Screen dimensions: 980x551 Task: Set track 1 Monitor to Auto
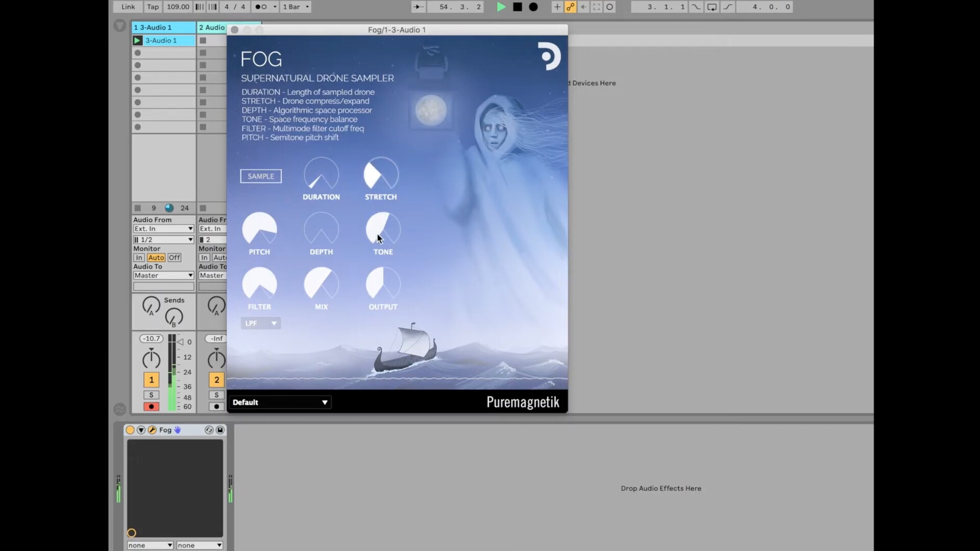pyautogui.click(x=156, y=258)
